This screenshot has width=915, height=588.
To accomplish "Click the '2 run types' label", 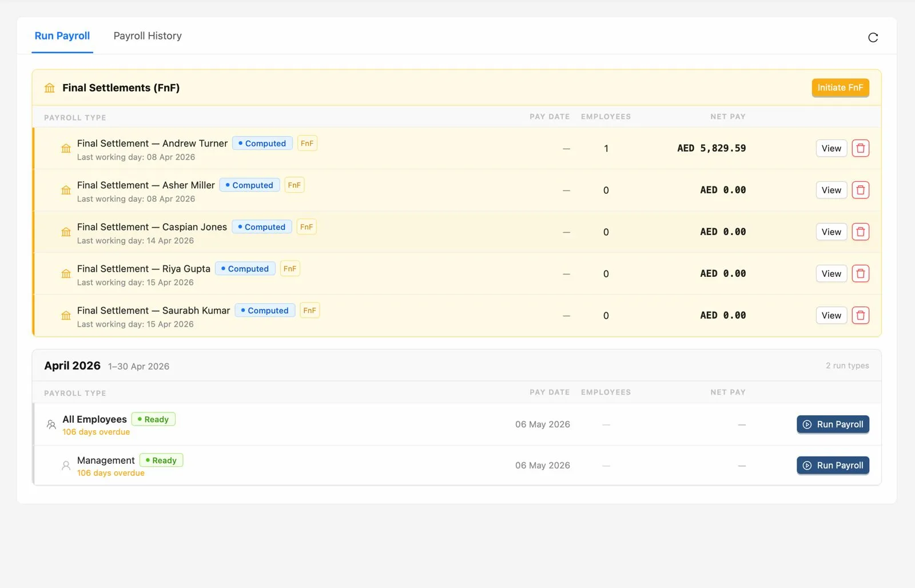I will point(848,365).
